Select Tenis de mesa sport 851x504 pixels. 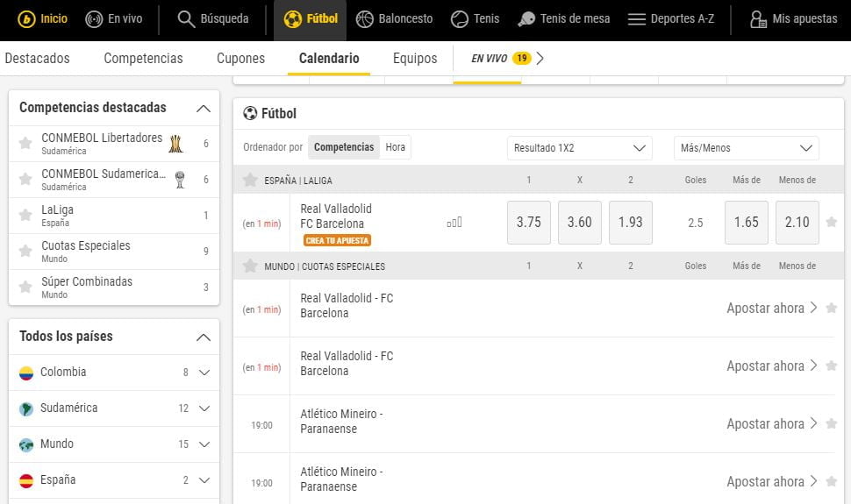click(564, 19)
